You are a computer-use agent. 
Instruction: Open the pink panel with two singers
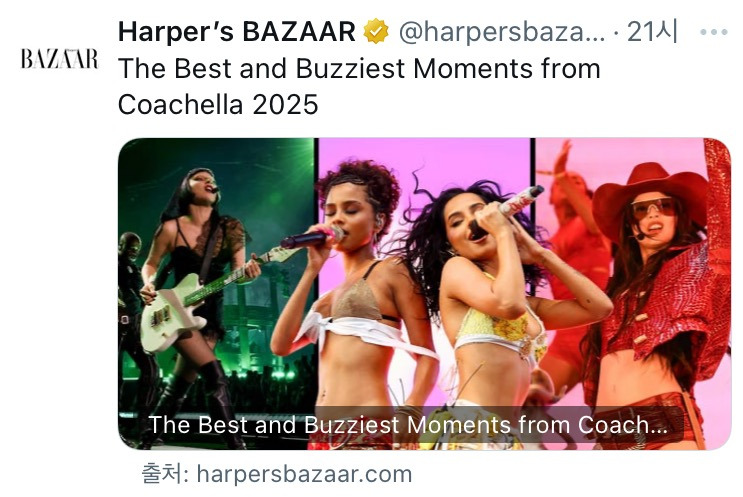point(425,294)
